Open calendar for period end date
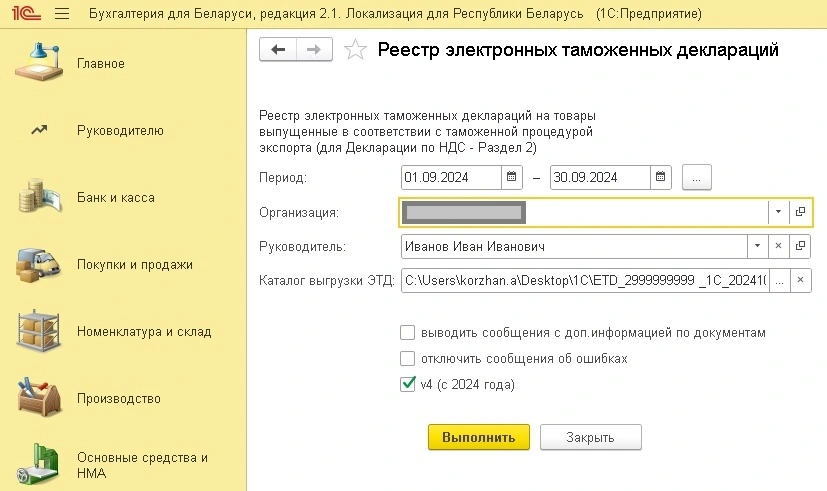 [661, 177]
